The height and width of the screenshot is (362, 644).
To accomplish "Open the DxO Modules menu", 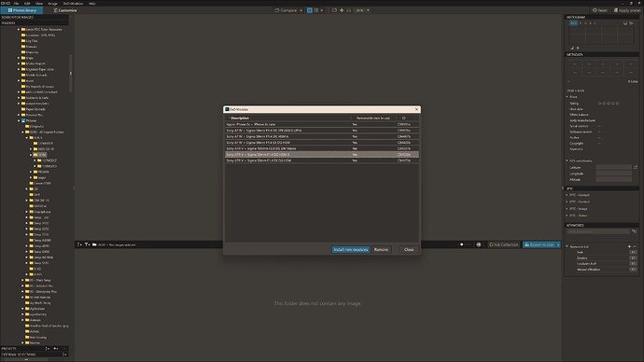I will coord(73,4).
